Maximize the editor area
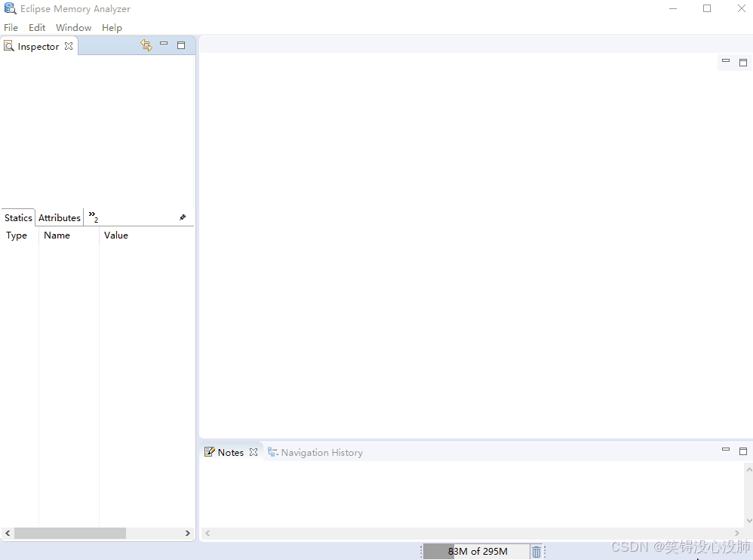Viewport: 753px width, 560px height. pos(743,63)
